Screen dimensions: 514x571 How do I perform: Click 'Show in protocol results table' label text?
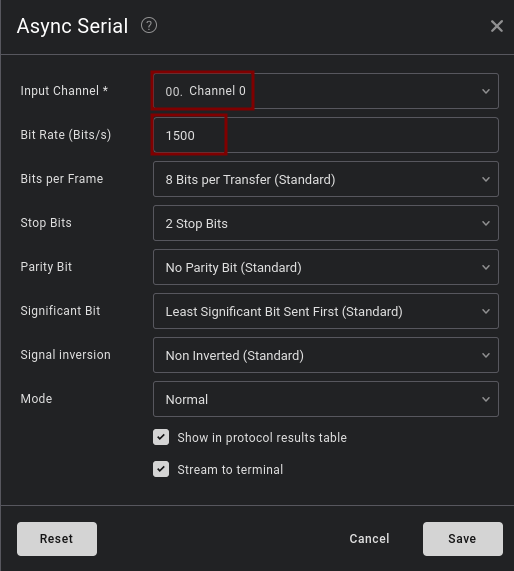pyautogui.click(x=262, y=438)
